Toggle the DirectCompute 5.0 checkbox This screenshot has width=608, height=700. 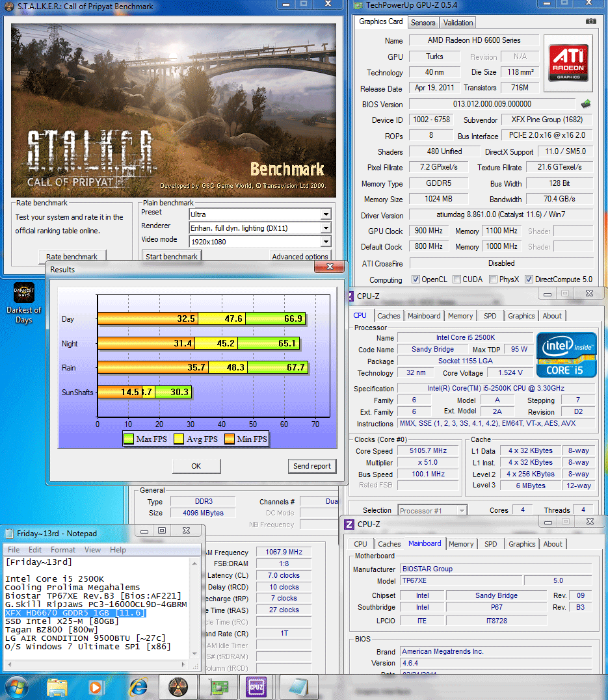[x=529, y=279]
